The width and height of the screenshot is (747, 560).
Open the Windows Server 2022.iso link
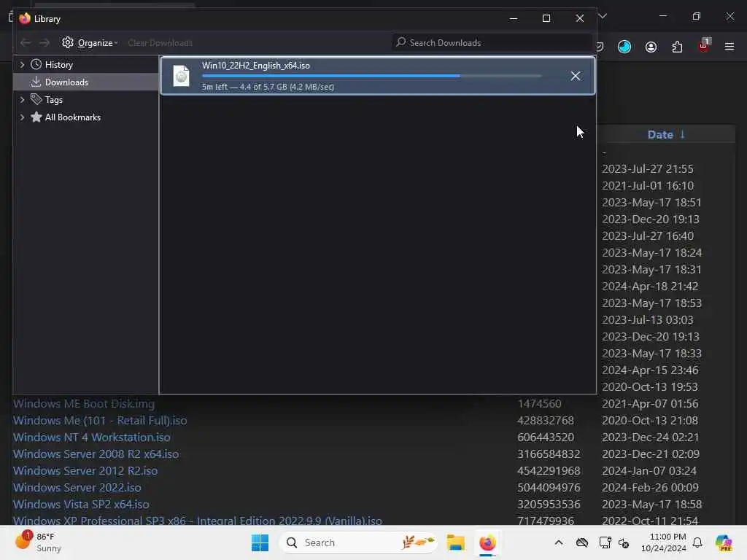pos(77,488)
